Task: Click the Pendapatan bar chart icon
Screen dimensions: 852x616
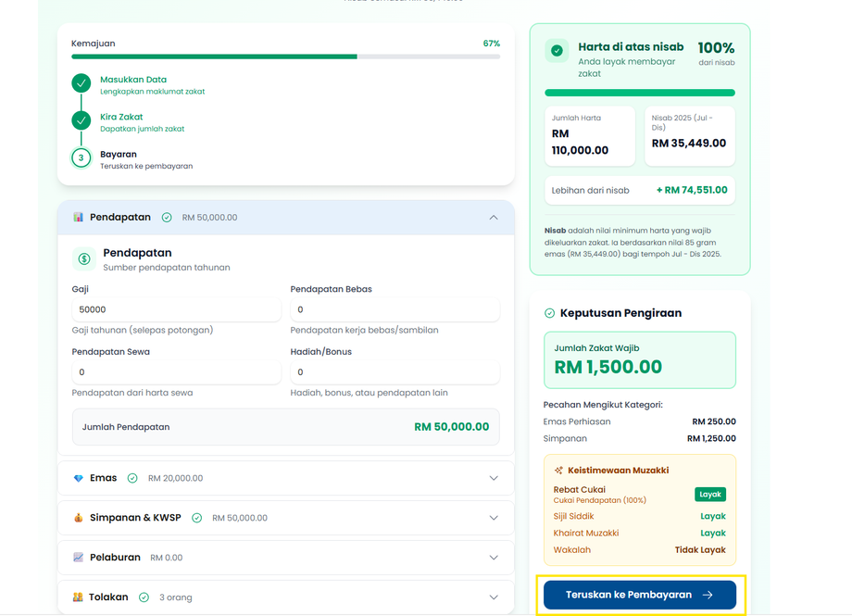Action: click(x=79, y=218)
